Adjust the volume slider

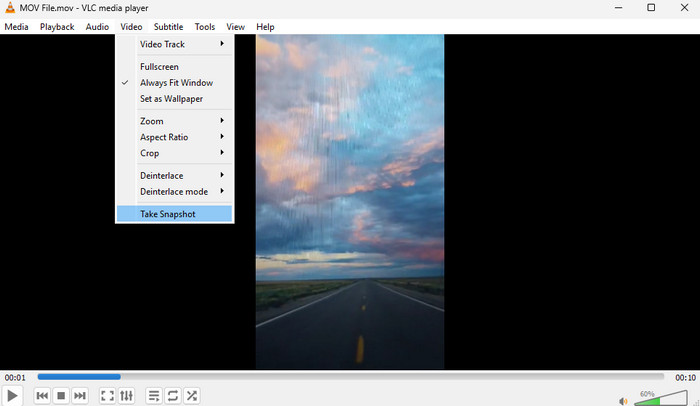660,398
